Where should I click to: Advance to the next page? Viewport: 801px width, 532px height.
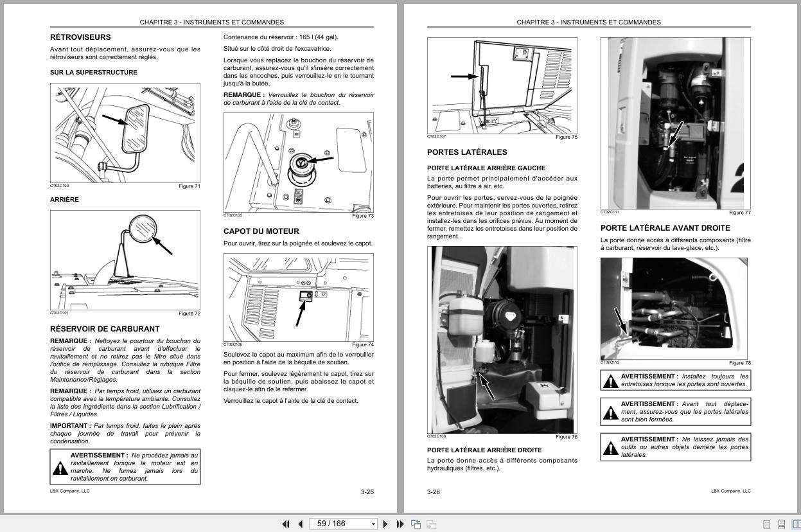coord(385,524)
